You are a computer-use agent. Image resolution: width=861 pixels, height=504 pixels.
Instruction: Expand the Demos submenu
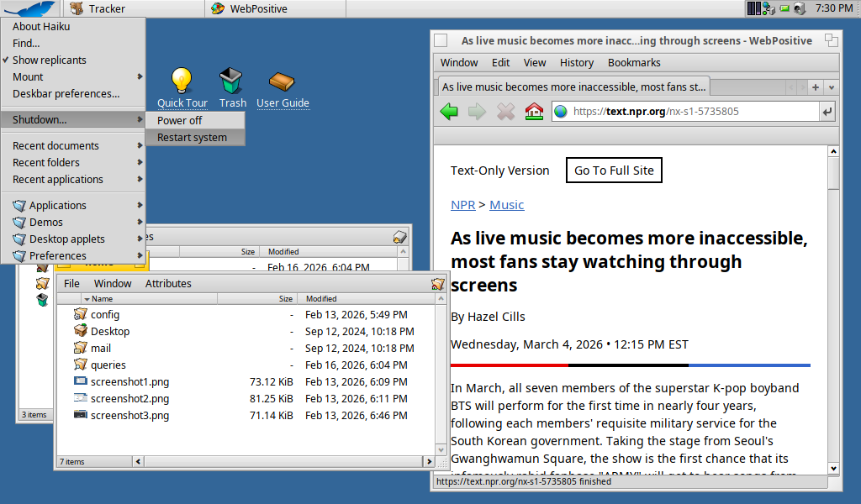pos(72,222)
